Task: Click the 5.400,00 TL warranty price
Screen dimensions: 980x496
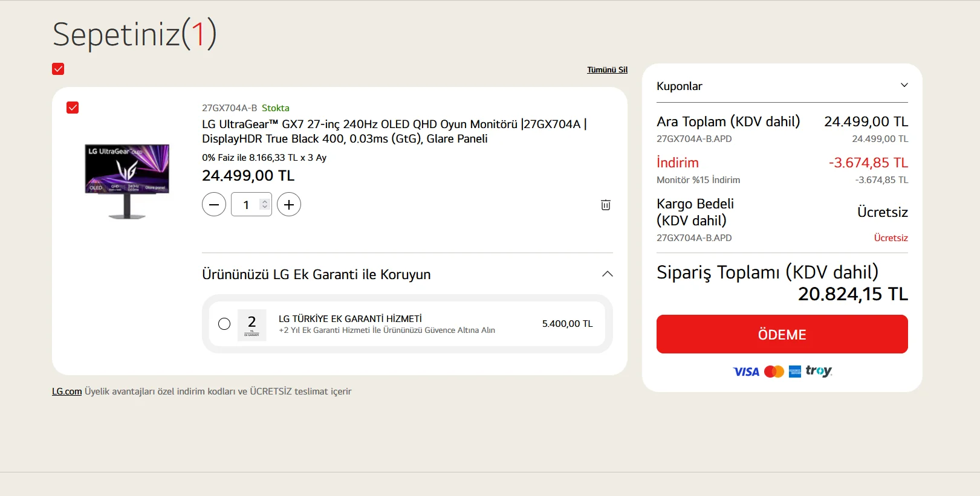Action: [x=568, y=324]
